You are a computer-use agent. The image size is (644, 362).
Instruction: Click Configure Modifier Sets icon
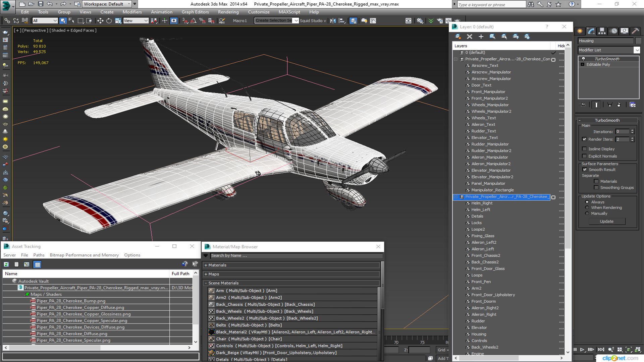tap(633, 105)
